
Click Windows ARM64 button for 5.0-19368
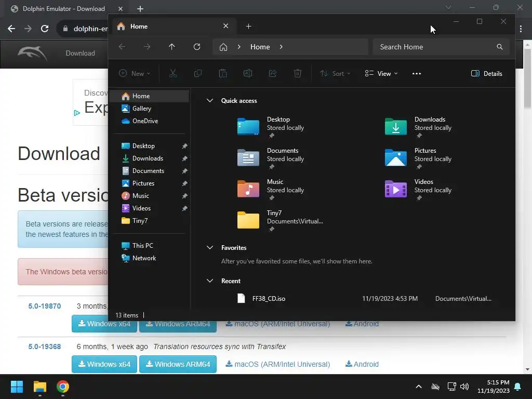click(178, 364)
